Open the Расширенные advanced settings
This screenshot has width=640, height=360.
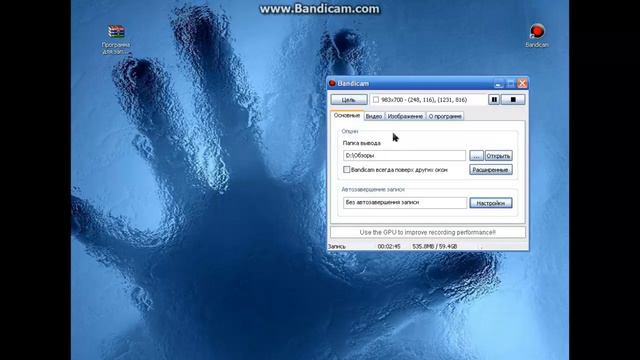pyautogui.click(x=491, y=170)
